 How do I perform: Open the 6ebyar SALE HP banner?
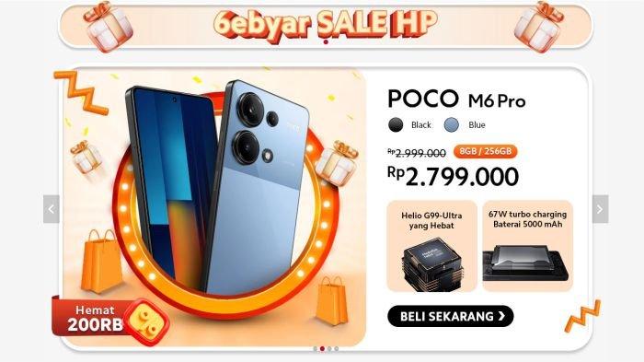coord(326,27)
